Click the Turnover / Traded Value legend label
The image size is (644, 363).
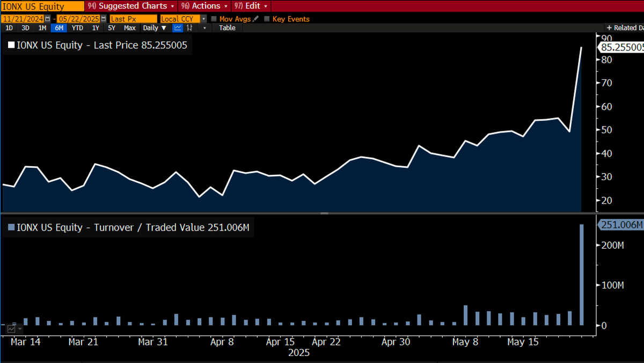(x=134, y=228)
